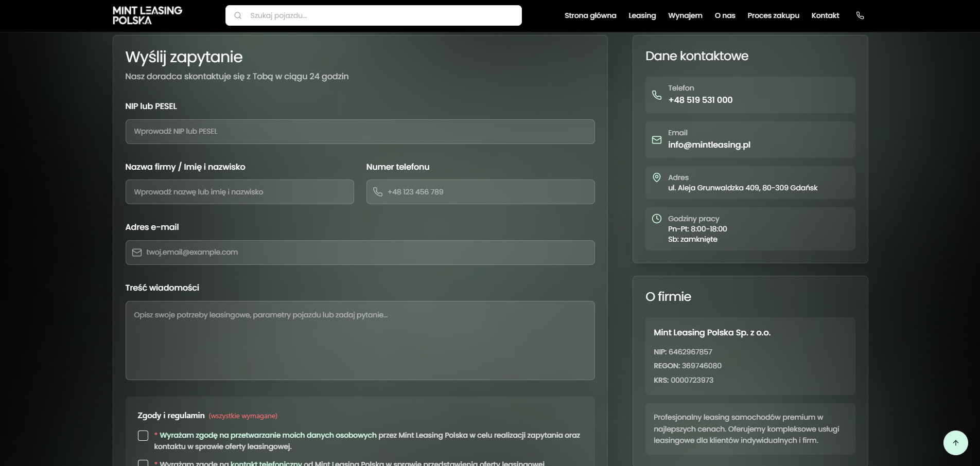Click the 'Dane kontaktowe' heading
This screenshot has height=466, width=980.
click(697, 56)
